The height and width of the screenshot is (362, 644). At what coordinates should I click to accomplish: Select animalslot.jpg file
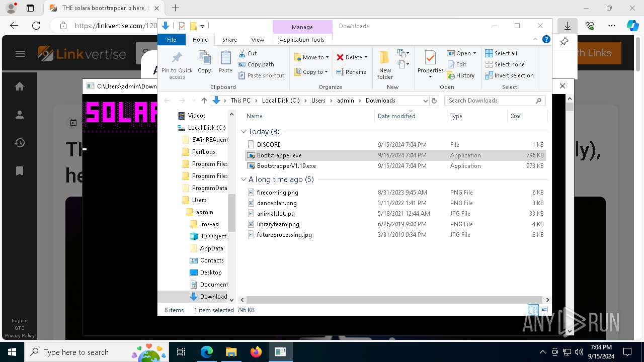[395, 214]
